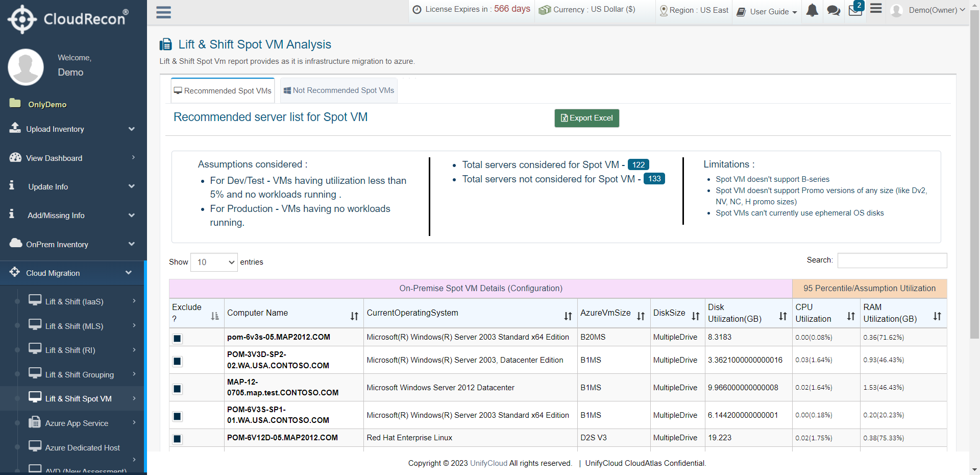Sort by Computer Name column icon
Image resolution: width=980 pixels, height=475 pixels.
[x=354, y=316]
